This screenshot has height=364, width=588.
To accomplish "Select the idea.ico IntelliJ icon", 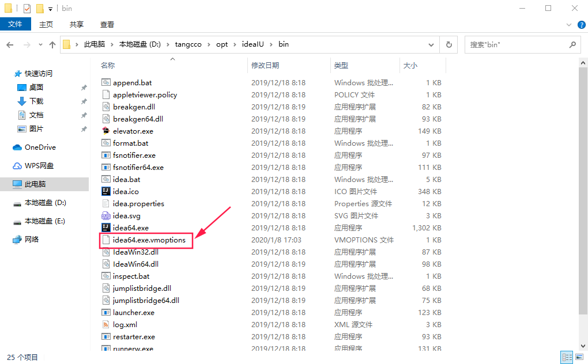I will (106, 191).
